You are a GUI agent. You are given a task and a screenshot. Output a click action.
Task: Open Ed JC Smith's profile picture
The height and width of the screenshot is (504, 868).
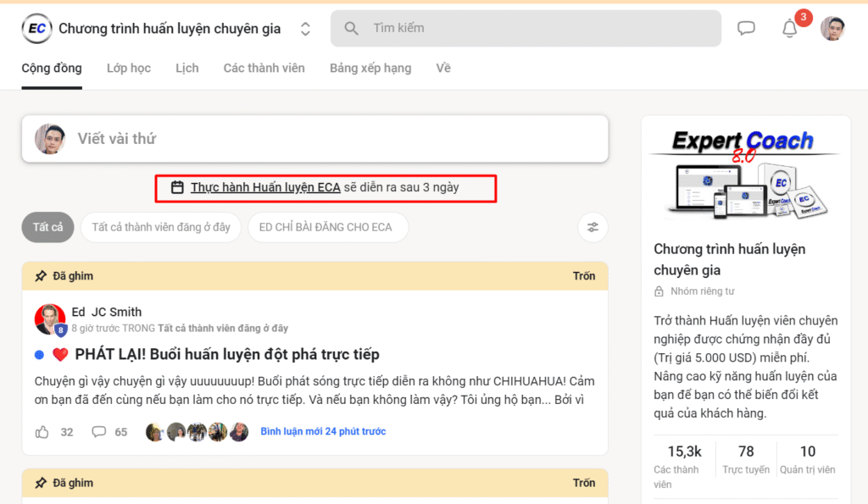(50, 319)
